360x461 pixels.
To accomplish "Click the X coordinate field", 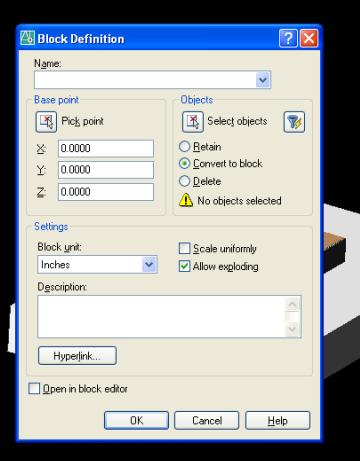I will pos(106,148).
